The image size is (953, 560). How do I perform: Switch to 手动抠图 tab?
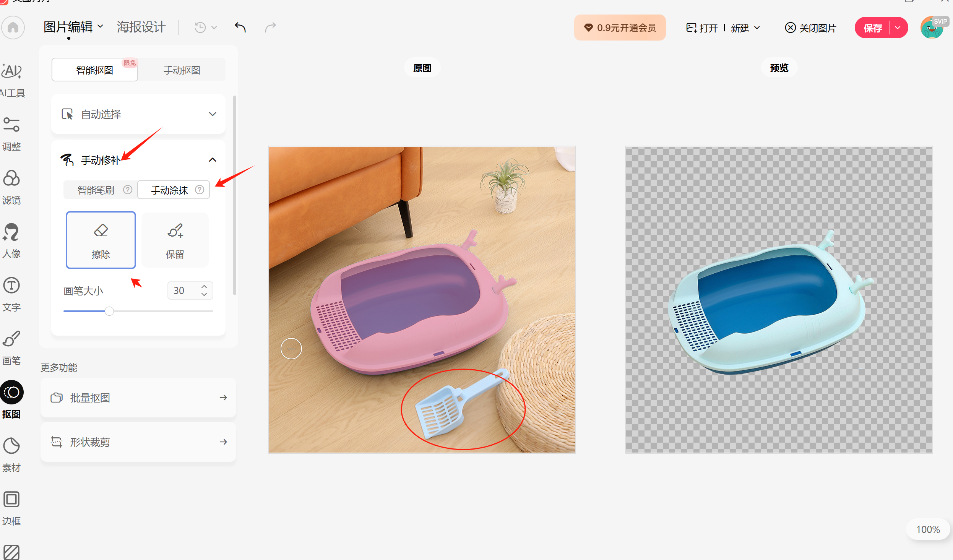[x=182, y=70]
